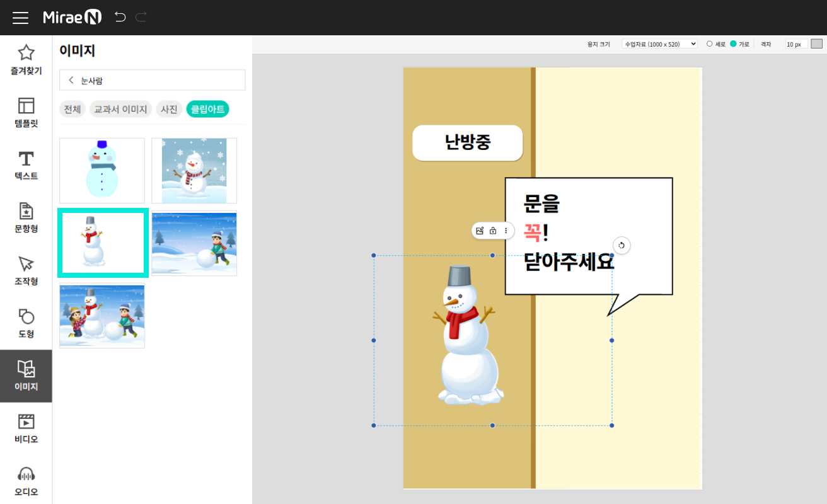Open the 비디오 video panel
The image size is (827, 504).
click(x=26, y=429)
